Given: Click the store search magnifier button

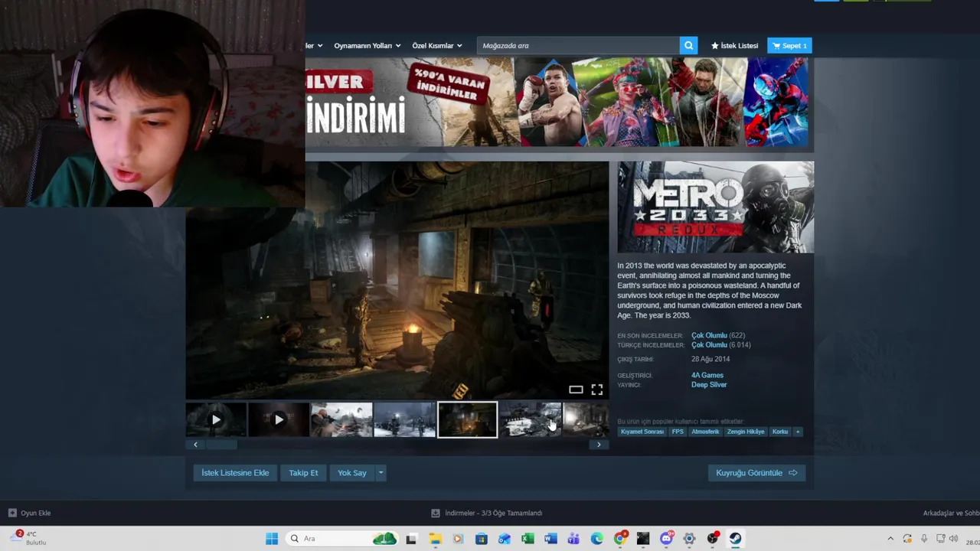Looking at the screenshot, I should 688,46.
